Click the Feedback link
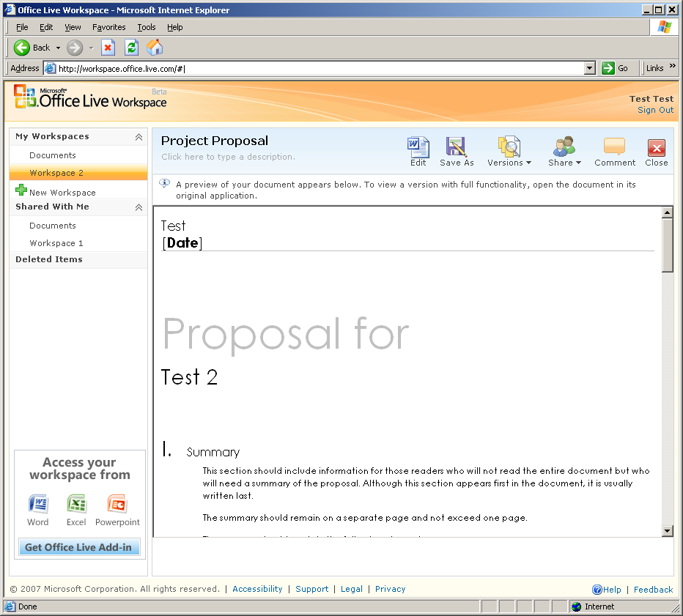The image size is (683, 616). (654, 590)
